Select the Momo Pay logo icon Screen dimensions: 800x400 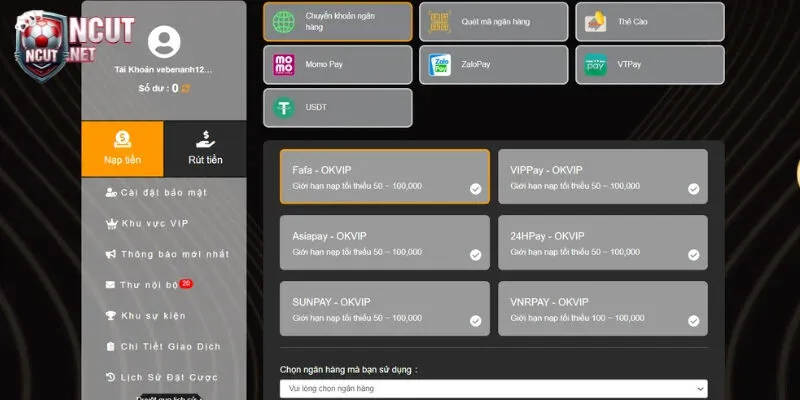pos(285,64)
